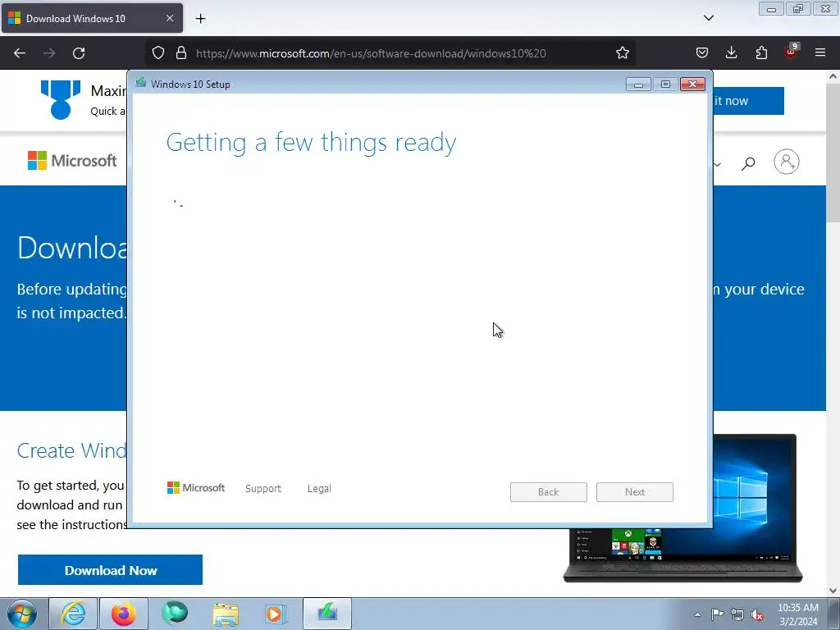
Task: Open Windows Media Player in taskbar
Action: (276, 614)
